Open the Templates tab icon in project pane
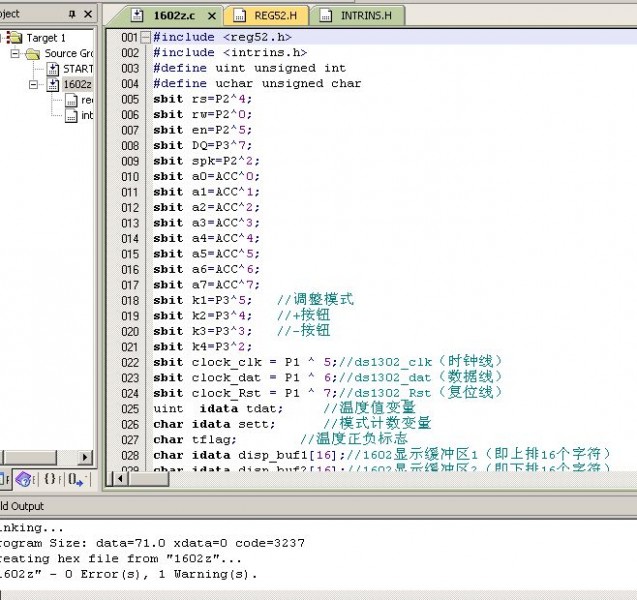The height and width of the screenshot is (600, 637). [75, 480]
